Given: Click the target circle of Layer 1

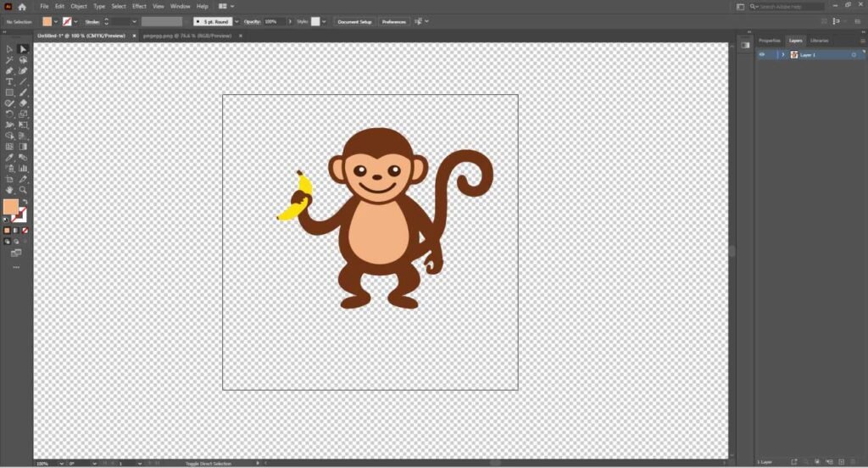Looking at the screenshot, I should pos(854,55).
